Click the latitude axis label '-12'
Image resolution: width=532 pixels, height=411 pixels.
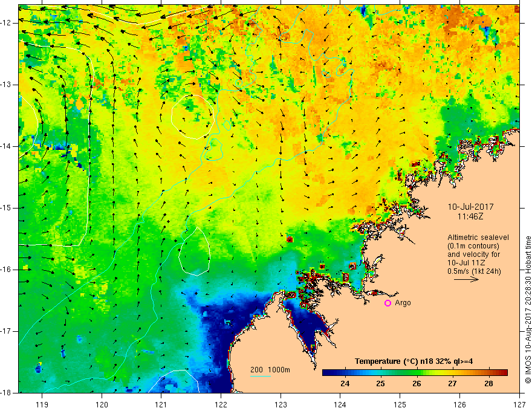pos(7,23)
